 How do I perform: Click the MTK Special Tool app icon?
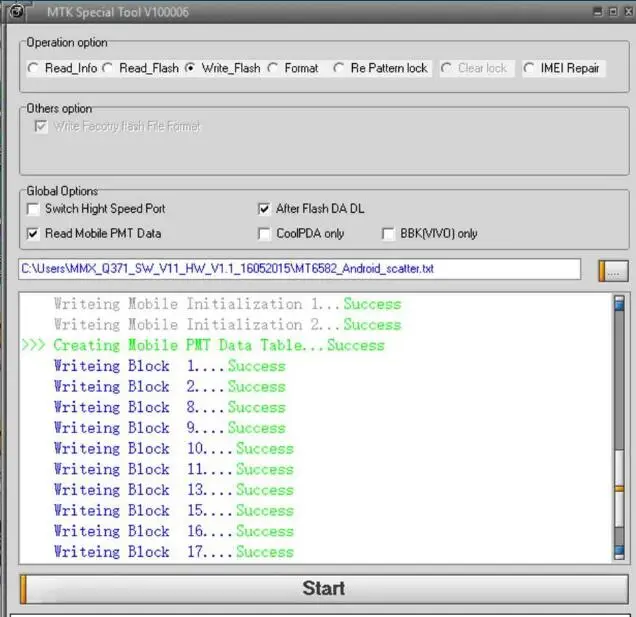17,11
